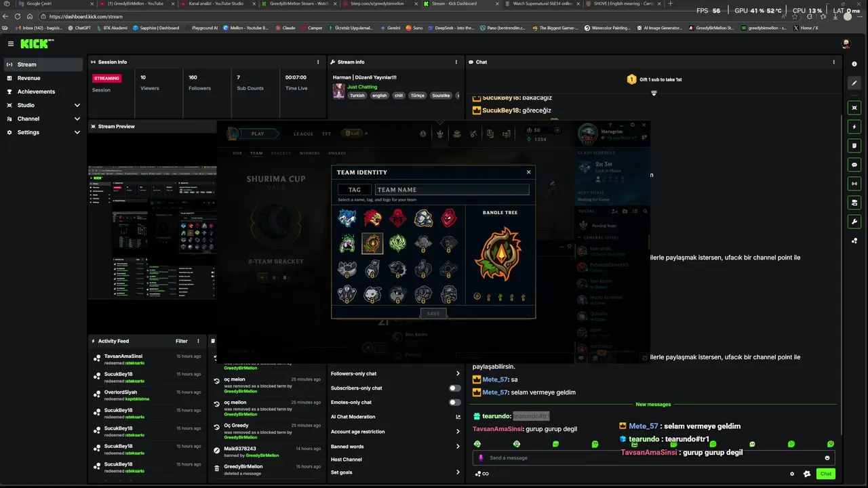This screenshot has height=488, width=868.
Task: Click the lightning bolt icon in right sidebar
Action: pos(854,127)
